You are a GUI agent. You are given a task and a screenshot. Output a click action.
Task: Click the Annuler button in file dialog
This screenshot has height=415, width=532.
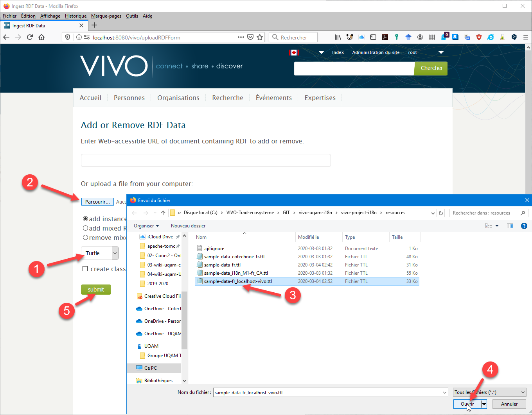[509, 404]
